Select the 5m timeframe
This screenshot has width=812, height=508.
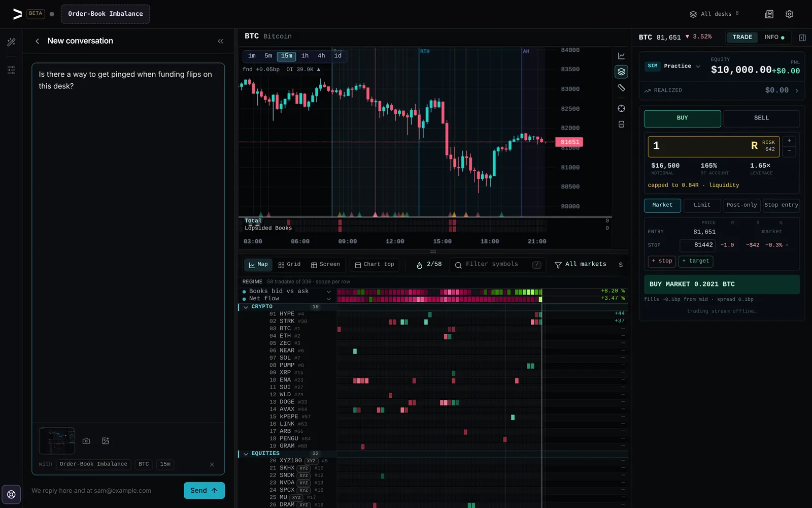(x=268, y=56)
